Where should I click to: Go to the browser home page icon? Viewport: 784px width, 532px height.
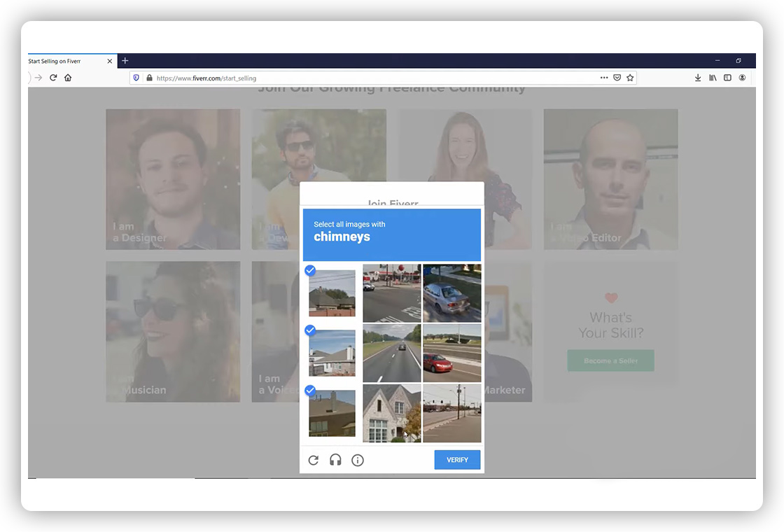68,78
